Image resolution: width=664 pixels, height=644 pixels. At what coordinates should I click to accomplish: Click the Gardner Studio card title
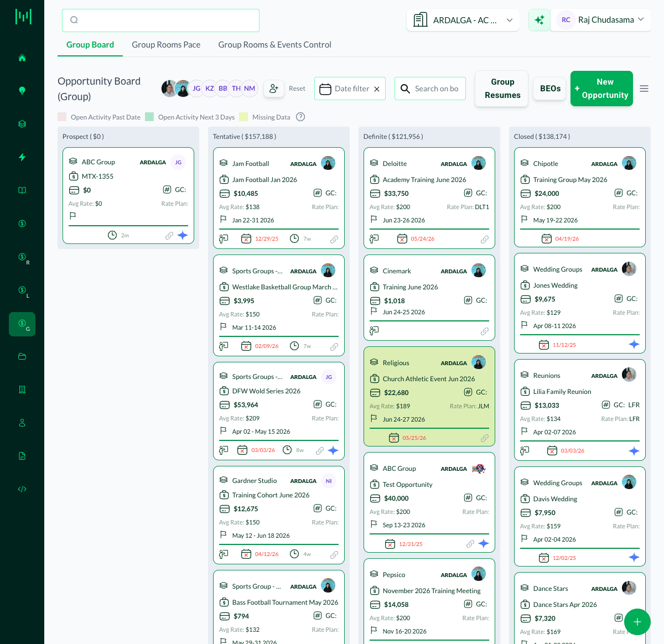click(x=255, y=481)
